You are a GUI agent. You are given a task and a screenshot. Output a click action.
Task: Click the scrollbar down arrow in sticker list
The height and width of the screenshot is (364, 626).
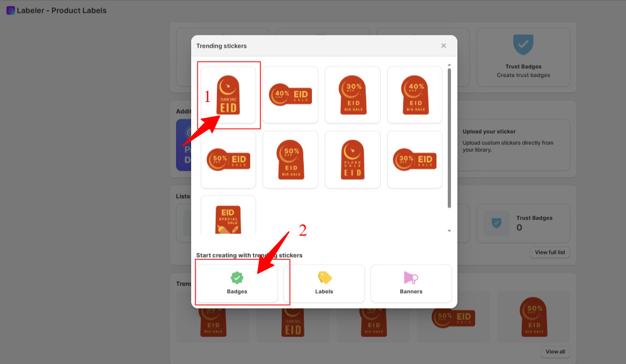coord(449,231)
